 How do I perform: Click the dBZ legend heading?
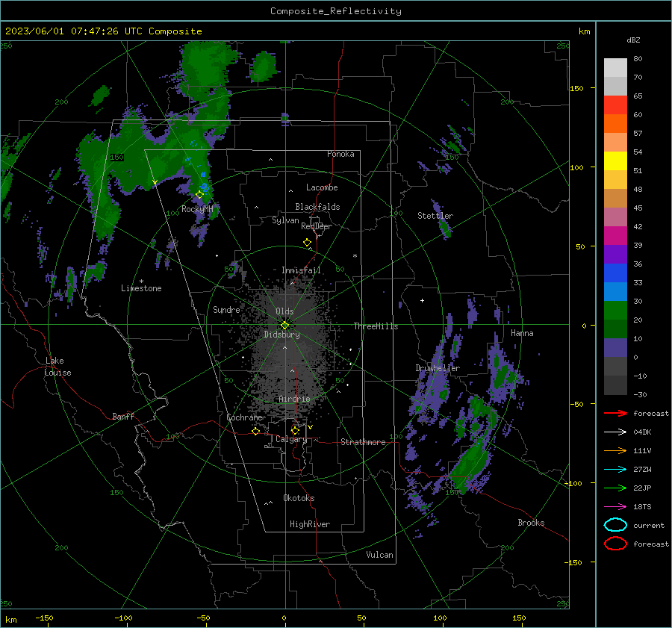tap(633, 40)
